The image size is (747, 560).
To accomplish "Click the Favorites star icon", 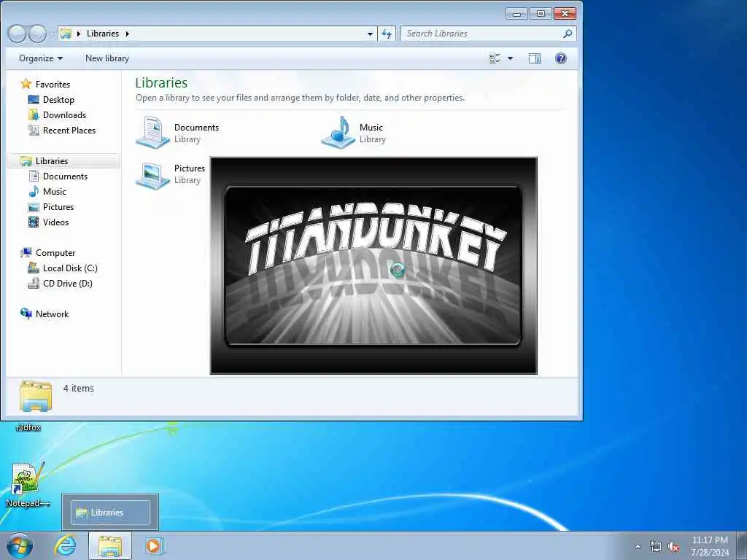I will [x=26, y=85].
